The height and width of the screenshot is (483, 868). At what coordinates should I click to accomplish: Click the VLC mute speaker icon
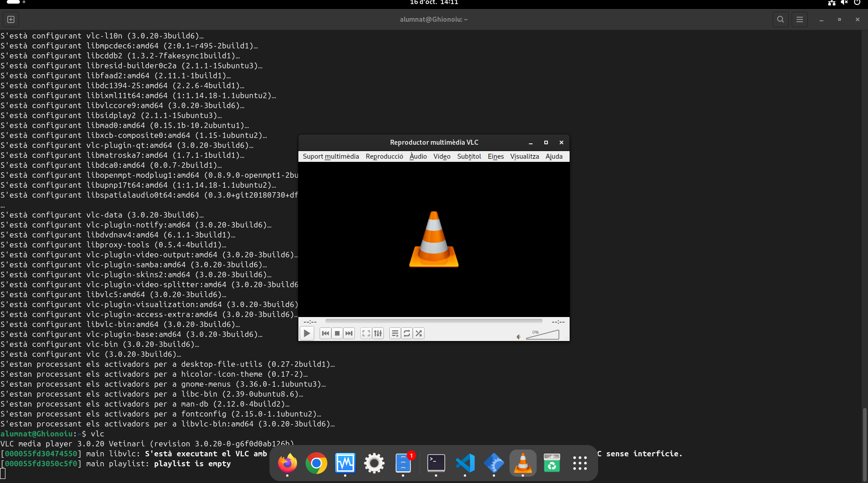click(x=519, y=336)
